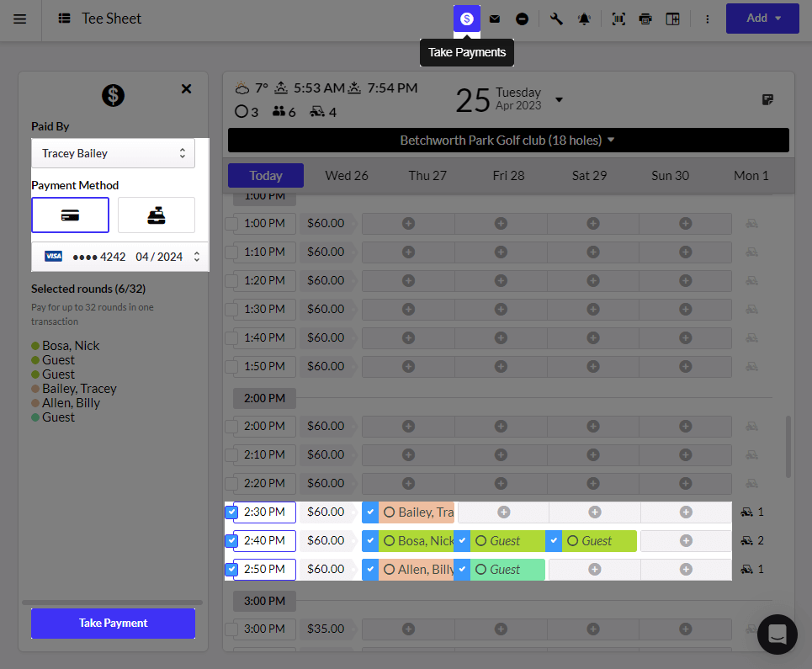
Task: Activate the Take Payments dollar icon
Action: (467, 19)
